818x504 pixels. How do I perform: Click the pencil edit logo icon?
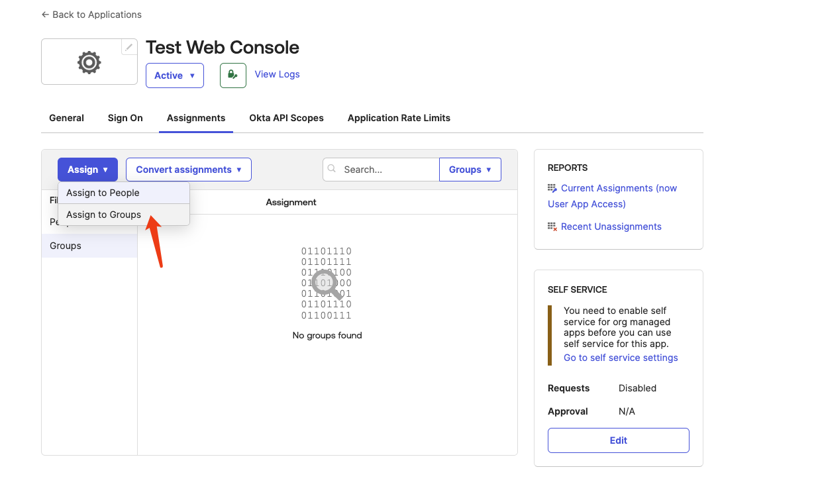(129, 47)
